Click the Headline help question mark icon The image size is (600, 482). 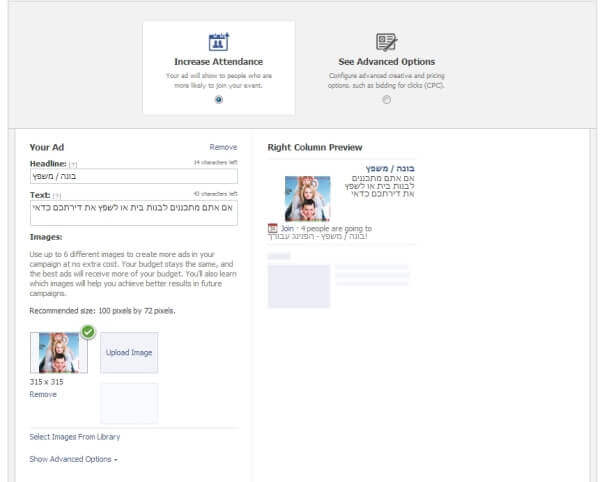tap(72, 163)
